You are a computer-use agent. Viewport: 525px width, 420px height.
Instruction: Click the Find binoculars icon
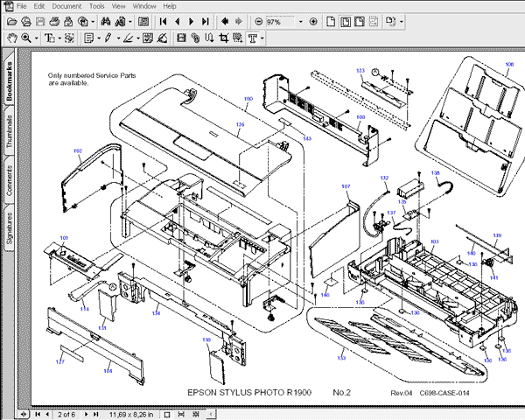(x=106, y=22)
